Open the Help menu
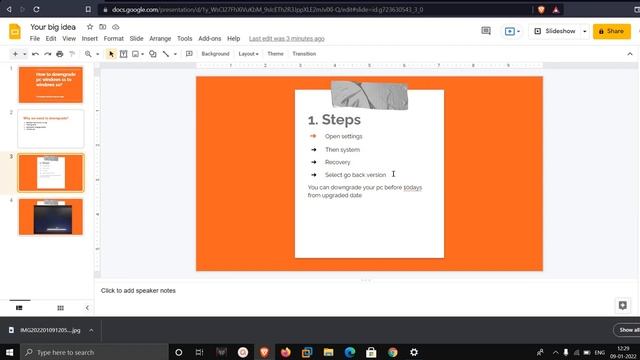640x360 pixels. tap(233, 38)
